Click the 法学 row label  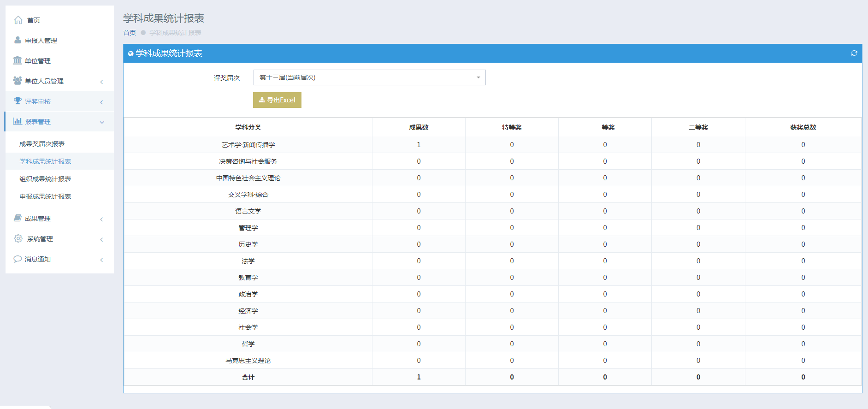[x=248, y=261]
